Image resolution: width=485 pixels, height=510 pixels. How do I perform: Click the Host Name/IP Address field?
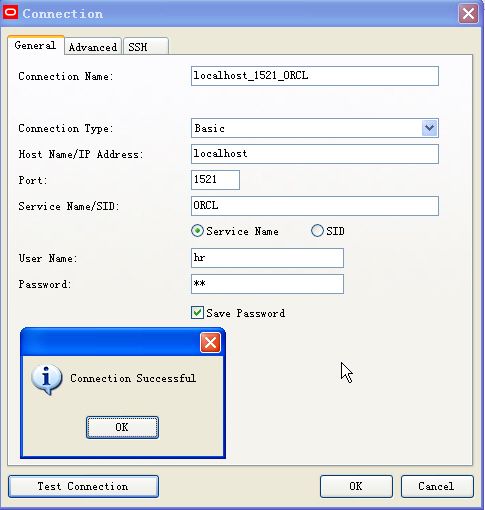pos(315,154)
